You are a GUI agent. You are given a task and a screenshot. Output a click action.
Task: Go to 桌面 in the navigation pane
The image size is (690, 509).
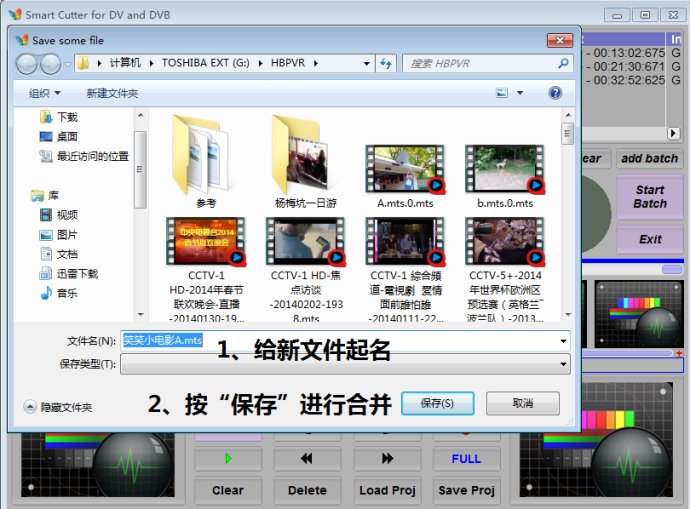point(59,137)
